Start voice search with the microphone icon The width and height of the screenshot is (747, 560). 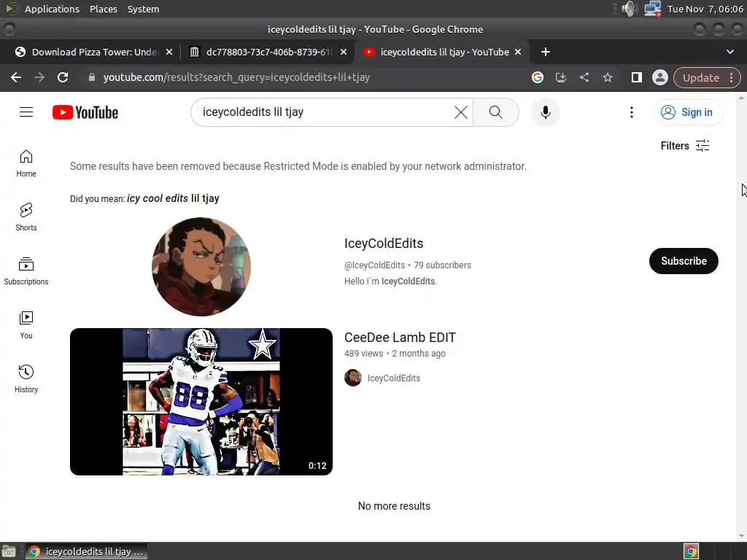tap(546, 112)
